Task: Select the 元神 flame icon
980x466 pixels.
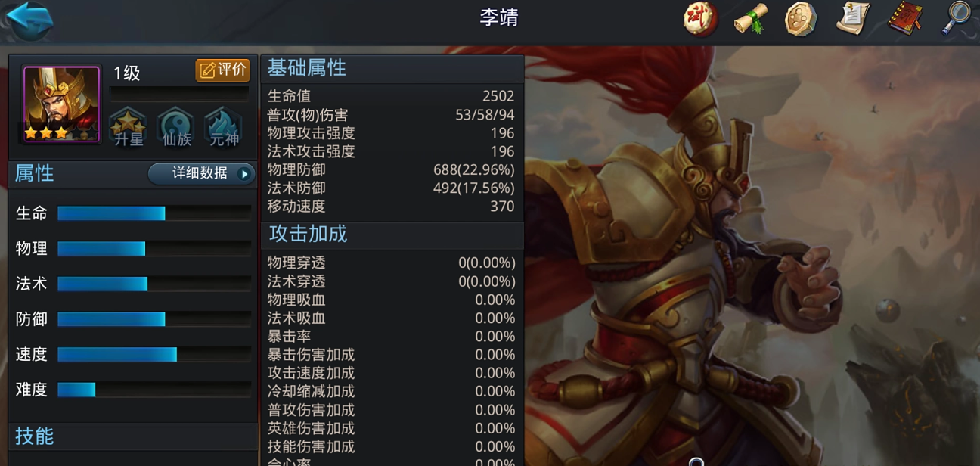Action: (224, 127)
